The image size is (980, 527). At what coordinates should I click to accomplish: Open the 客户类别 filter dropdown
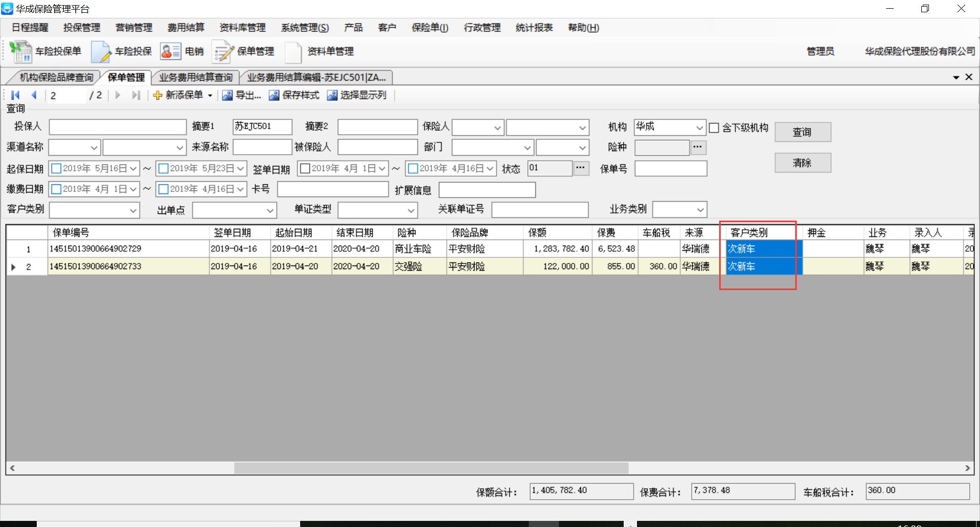133,210
